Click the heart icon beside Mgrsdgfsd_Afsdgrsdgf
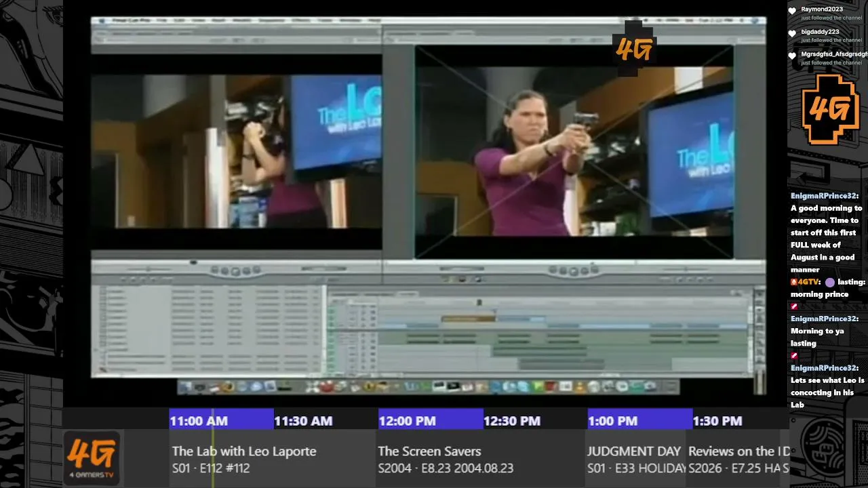Screen dimensions: 868x488 click(x=792, y=56)
